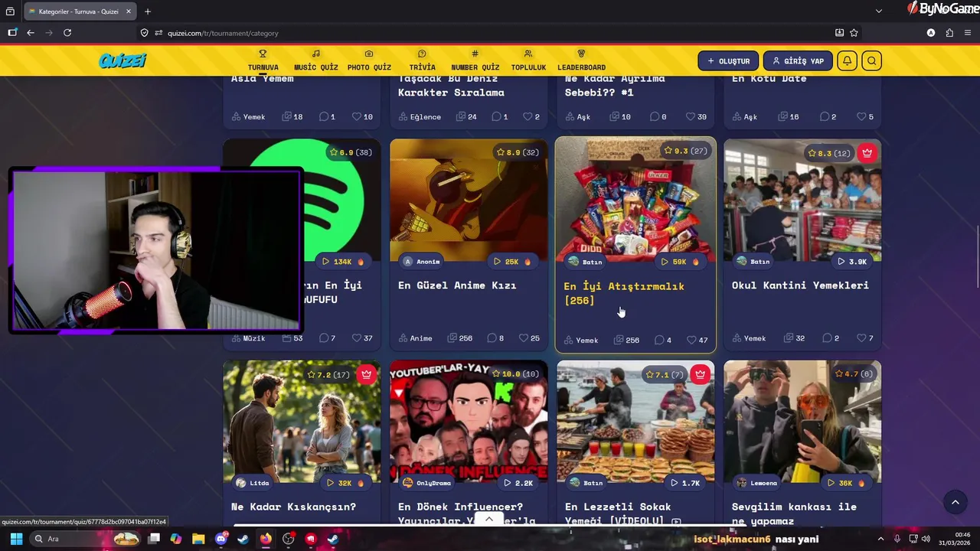Click the red crown badge on Okul Kantini card
980x551 pixels.
pyautogui.click(x=867, y=153)
